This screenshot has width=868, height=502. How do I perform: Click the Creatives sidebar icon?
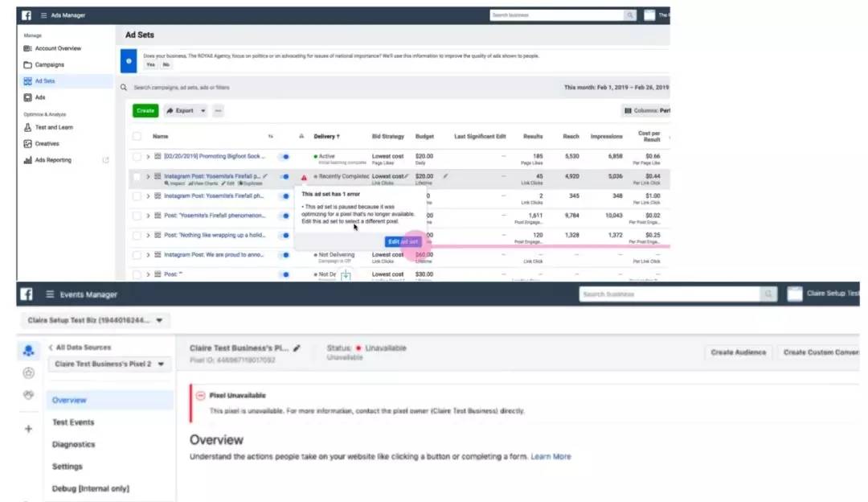[x=27, y=144]
